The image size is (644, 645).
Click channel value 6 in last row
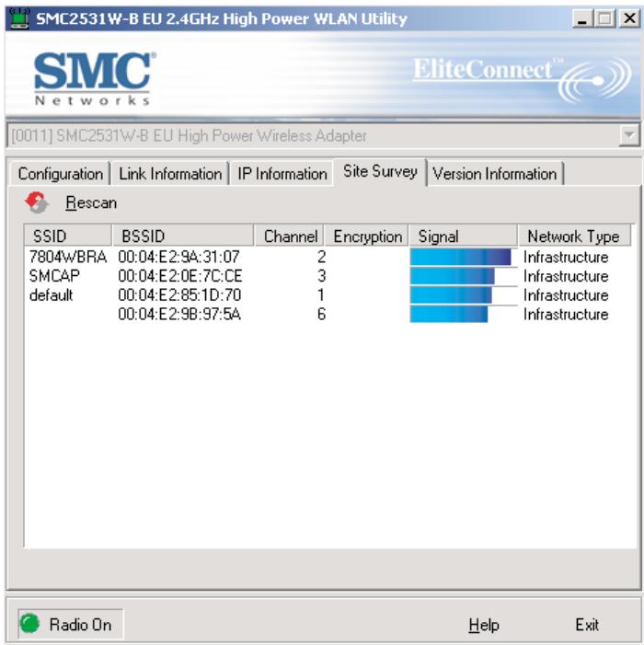322,315
